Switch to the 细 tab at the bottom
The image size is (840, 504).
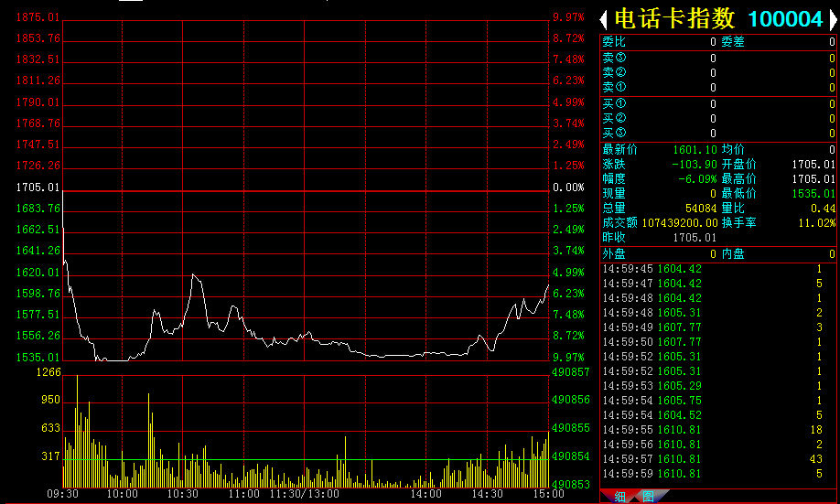619,497
